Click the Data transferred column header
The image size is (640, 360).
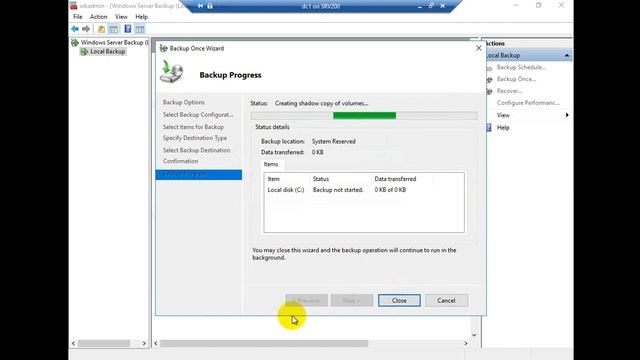395,179
